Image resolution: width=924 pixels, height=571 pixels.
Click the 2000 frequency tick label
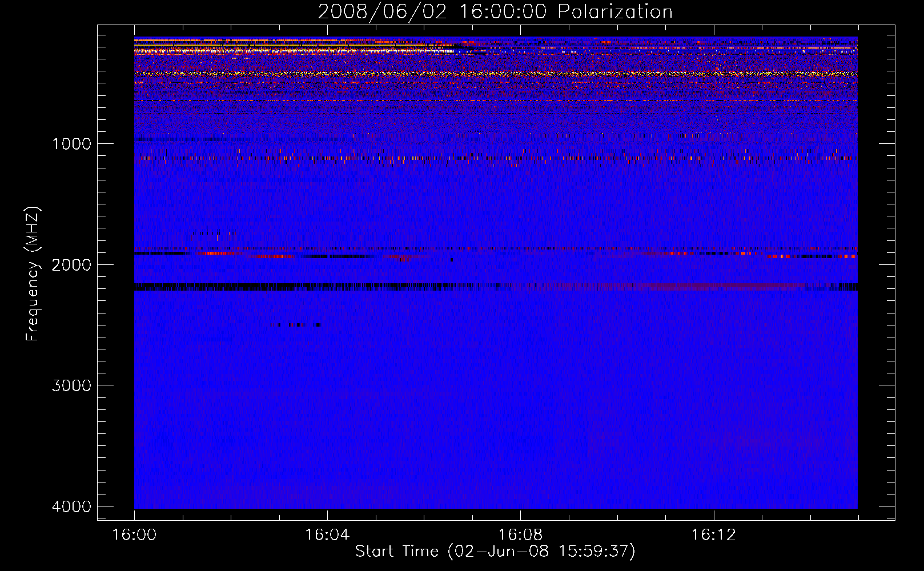point(71,264)
